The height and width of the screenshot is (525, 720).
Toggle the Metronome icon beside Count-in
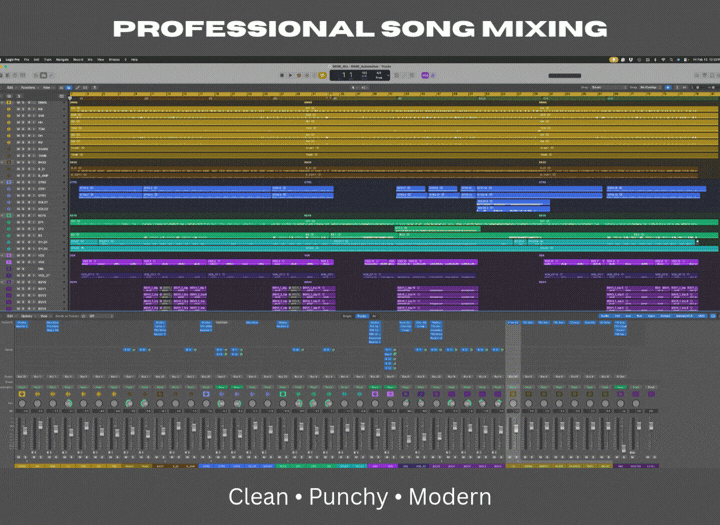433,75
